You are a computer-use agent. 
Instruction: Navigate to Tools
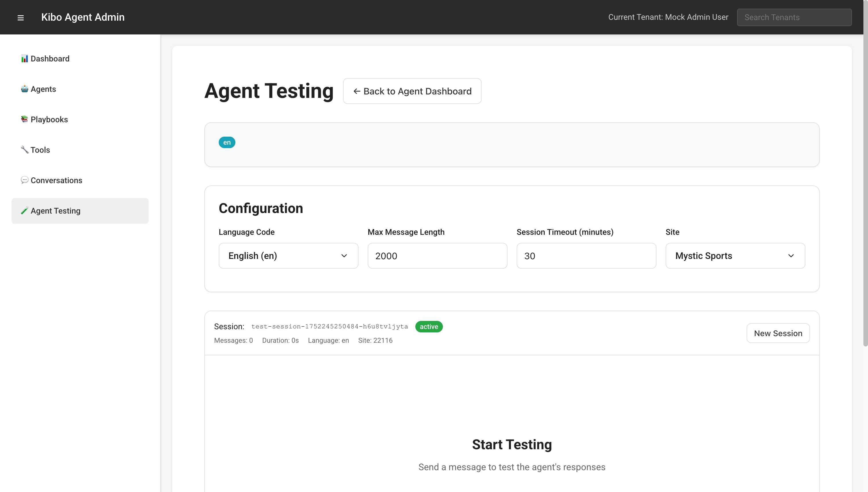point(80,150)
